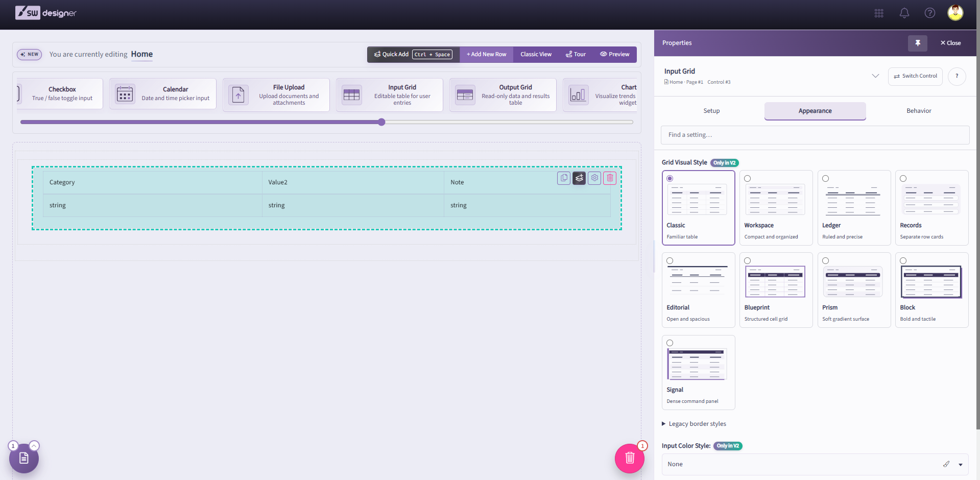Open the help question mark in header

(930, 13)
